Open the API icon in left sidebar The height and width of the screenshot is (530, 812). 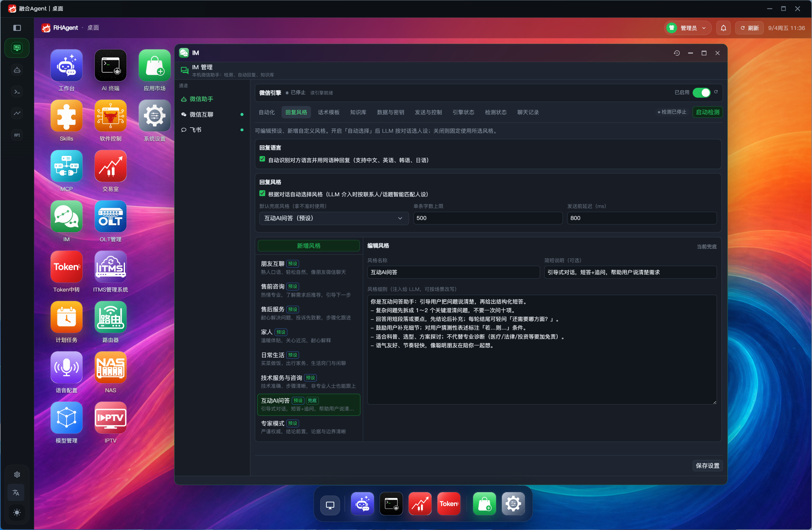click(17, 135)
